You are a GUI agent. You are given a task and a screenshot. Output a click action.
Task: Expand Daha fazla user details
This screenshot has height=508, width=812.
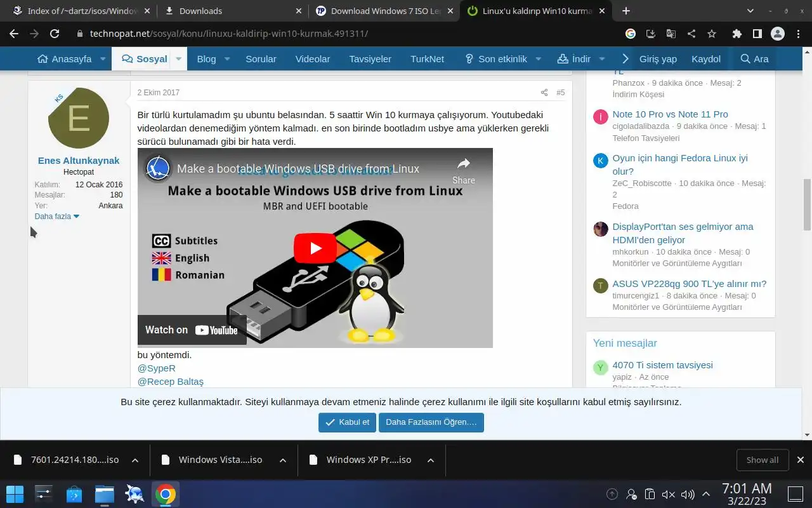[57, 217]
